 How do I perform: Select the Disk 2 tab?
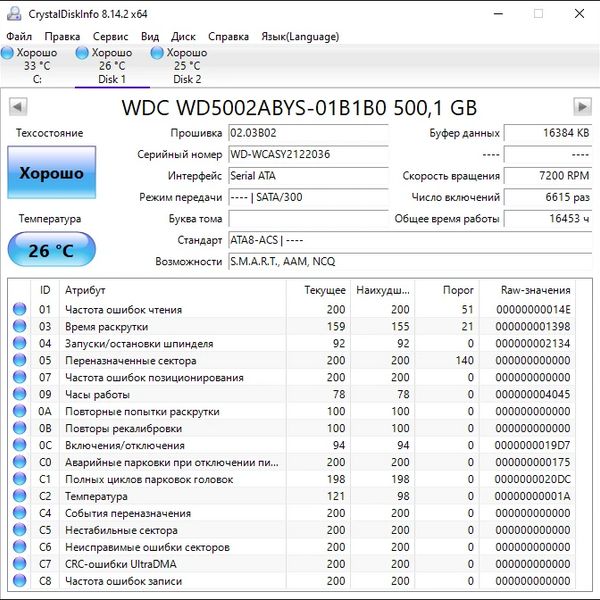point(187,66)
